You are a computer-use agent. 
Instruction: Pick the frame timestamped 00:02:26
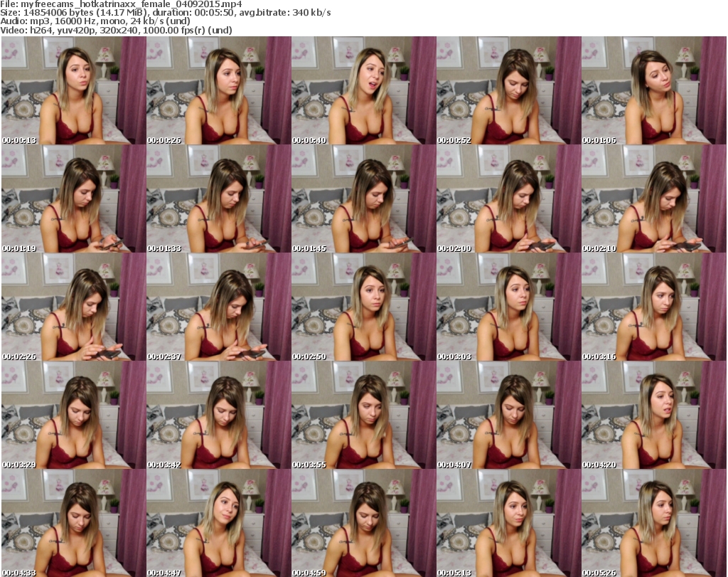pyautogui.click(x=74, y=307)
